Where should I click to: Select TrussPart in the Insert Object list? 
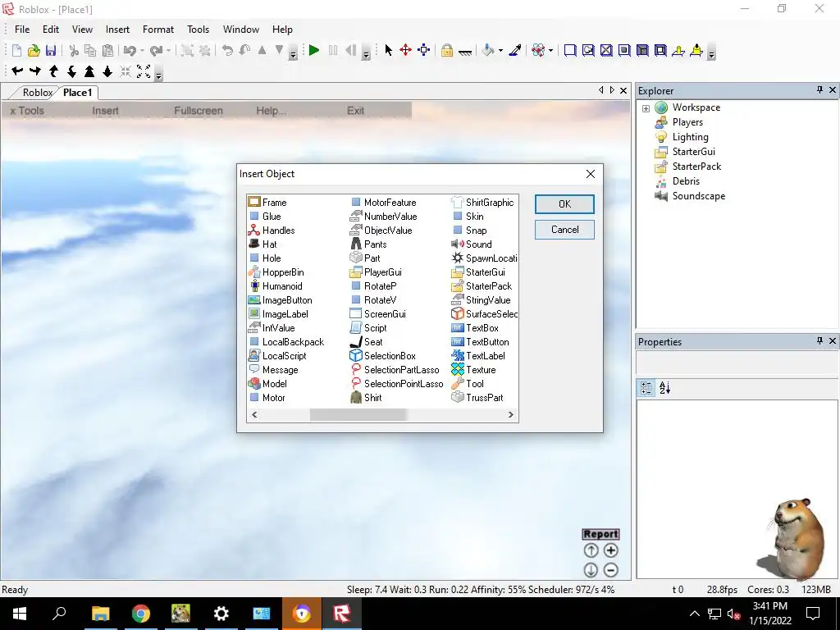click(x=477, y=398)
